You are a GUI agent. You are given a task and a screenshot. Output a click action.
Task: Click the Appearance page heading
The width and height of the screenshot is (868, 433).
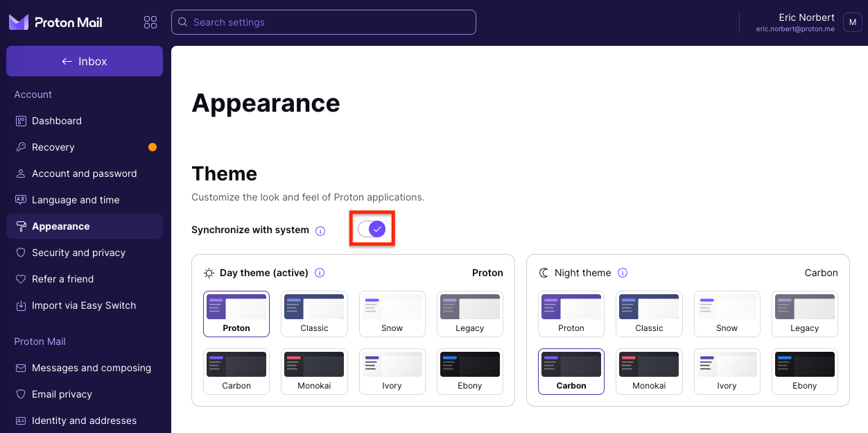tap(266, 103)
